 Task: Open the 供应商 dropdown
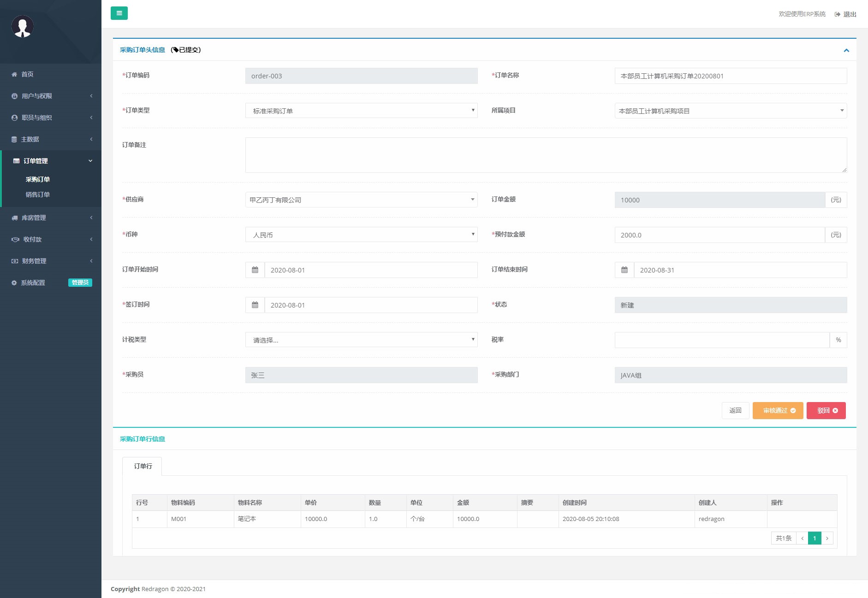point(361,200)
